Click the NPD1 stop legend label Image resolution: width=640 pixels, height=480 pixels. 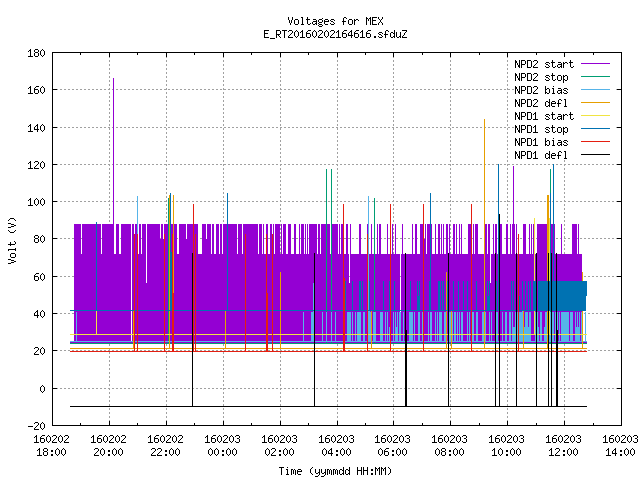coord(541,129)
